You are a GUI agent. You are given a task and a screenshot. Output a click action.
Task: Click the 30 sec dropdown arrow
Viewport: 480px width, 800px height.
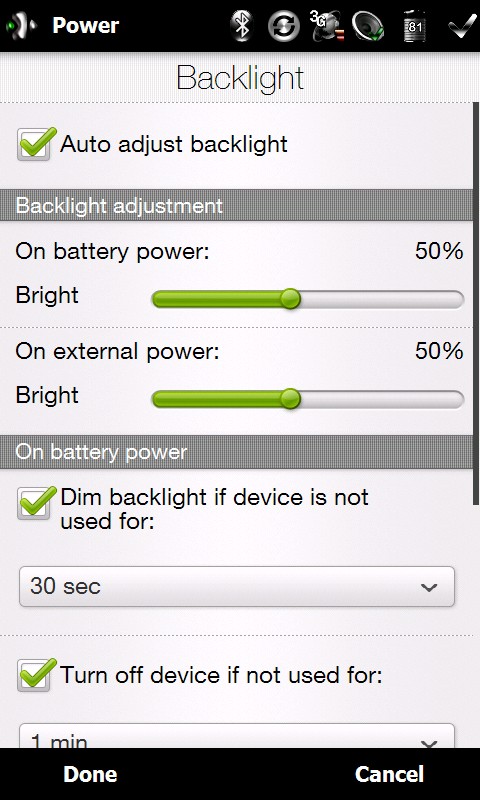point(429,587)
